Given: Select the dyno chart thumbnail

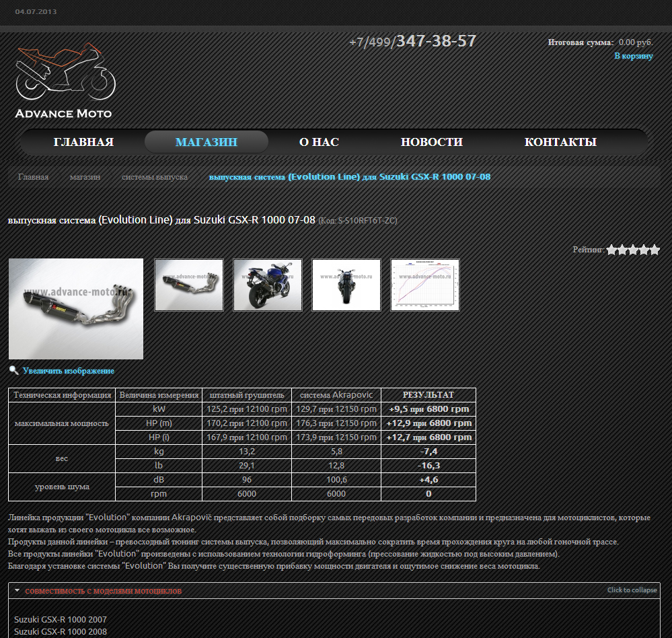Looking at the screenshot, I should tap(425, 285).
